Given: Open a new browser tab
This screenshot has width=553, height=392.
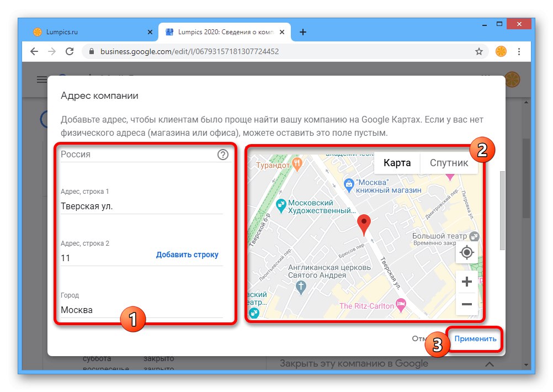Looking at the screenshot, I should coord(302,32).
